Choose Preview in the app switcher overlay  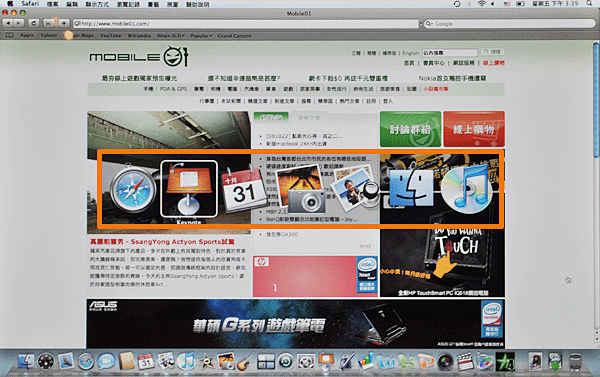pyautogui.click(x=355, y=189)
